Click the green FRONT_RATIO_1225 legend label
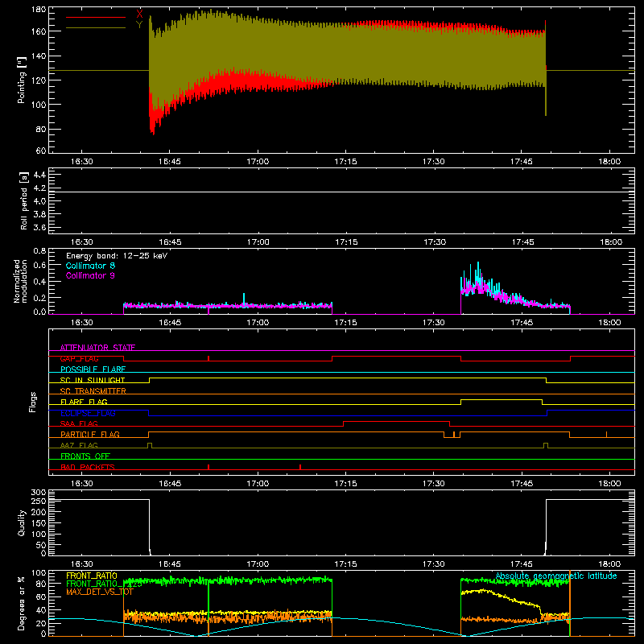Screen dimensions: 644x644 [104, 584]
